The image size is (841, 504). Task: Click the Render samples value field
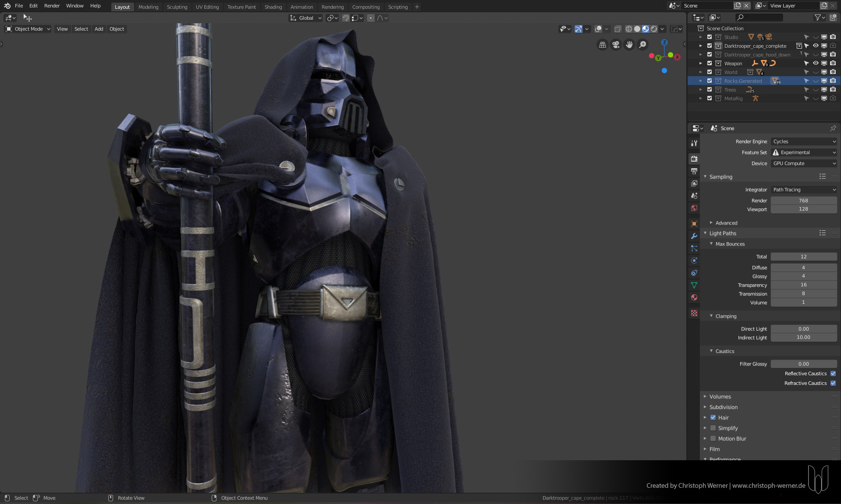point(803,201)
